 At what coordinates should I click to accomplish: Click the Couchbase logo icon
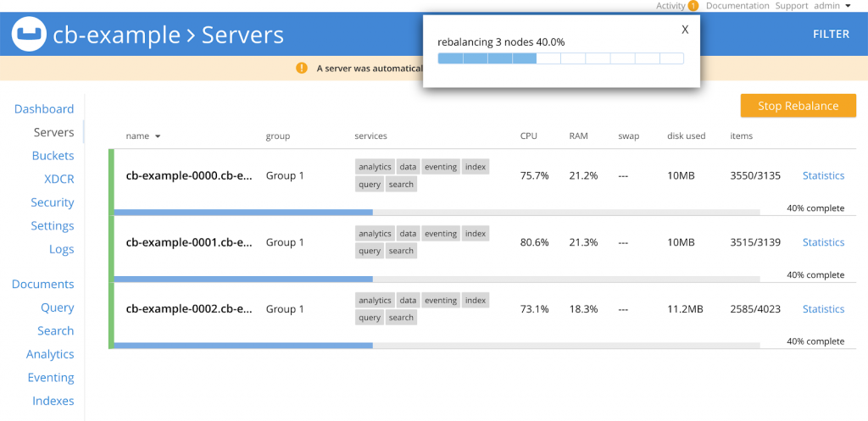pyautogui.click(x=29, y=35)
